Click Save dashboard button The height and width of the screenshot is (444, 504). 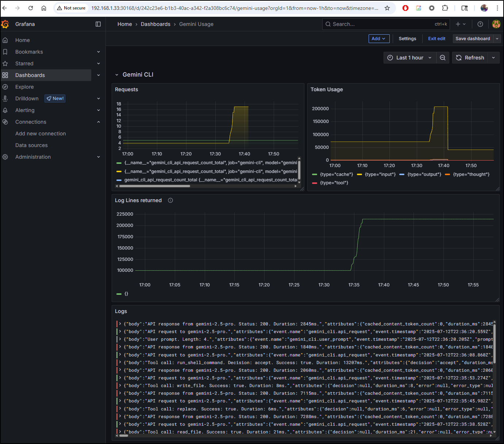point(473,39)
